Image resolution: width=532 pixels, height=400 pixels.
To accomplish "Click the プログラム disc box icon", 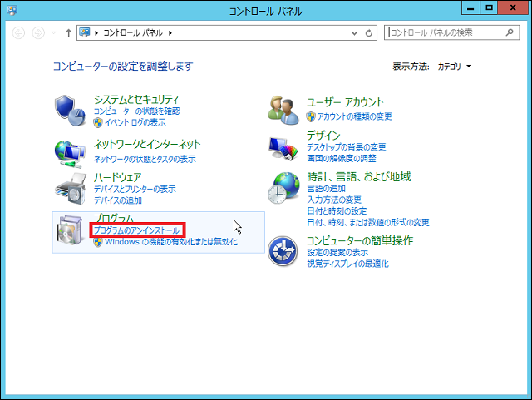I will click(70, 230).
